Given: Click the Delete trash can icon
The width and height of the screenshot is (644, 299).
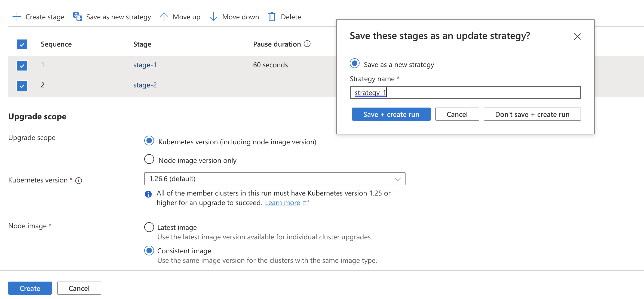Looking at the screenshot, I should (x=272, y=17).
